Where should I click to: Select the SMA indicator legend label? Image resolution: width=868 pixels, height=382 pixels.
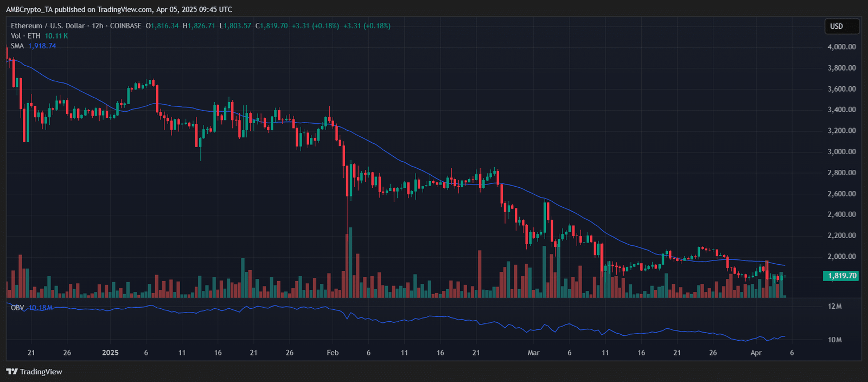coord(17,46)
